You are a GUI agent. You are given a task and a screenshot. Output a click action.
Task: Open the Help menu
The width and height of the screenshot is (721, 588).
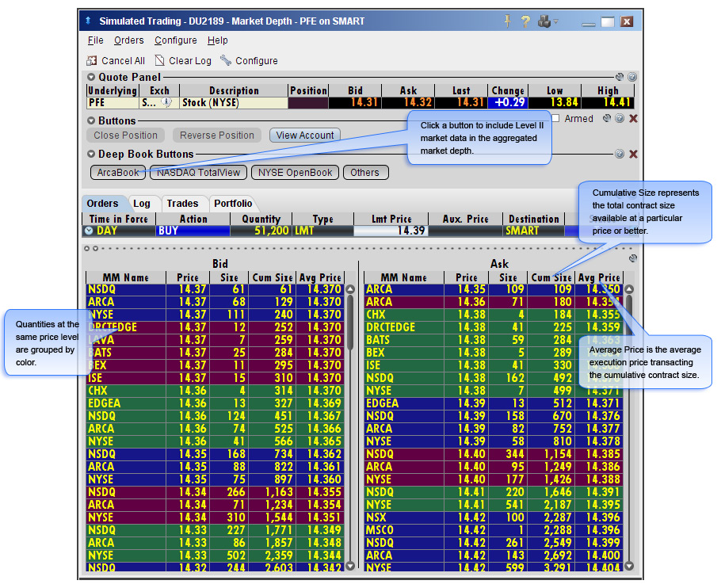point(218,40)
